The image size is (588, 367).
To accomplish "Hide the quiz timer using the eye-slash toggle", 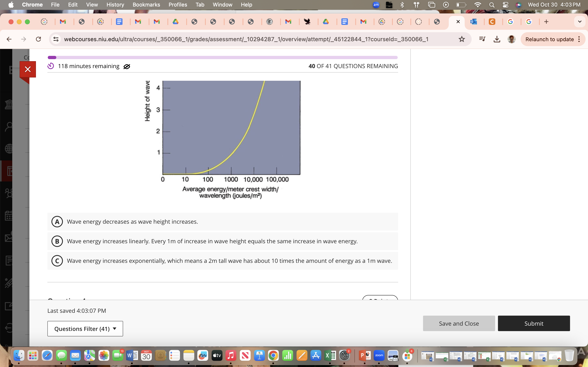I will pyautogui.click(x=127, y=66).
